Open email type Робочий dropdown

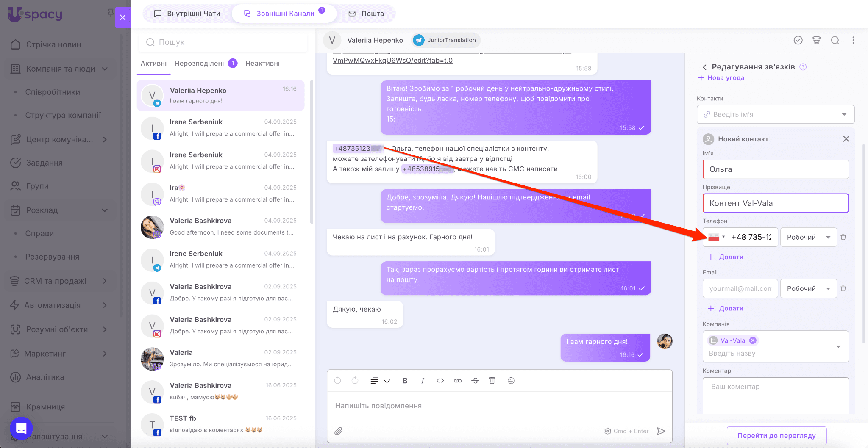click(809, 288)
